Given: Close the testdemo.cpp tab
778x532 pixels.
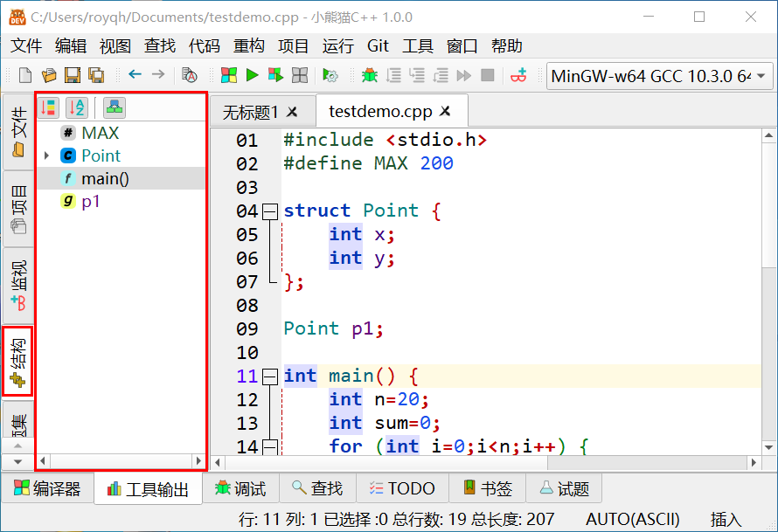Looking at the screenshot, I should pos(446,111).
